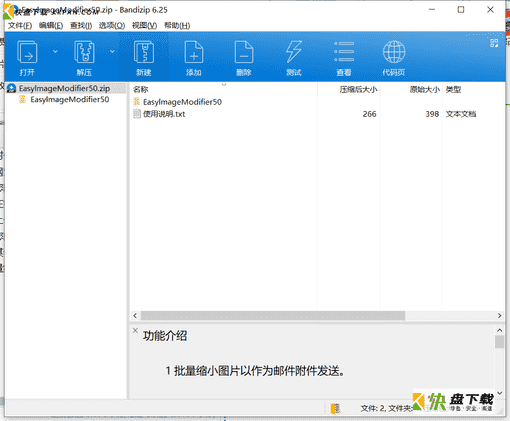
Task: Minimize the Bandizip window
Action: 432,10
